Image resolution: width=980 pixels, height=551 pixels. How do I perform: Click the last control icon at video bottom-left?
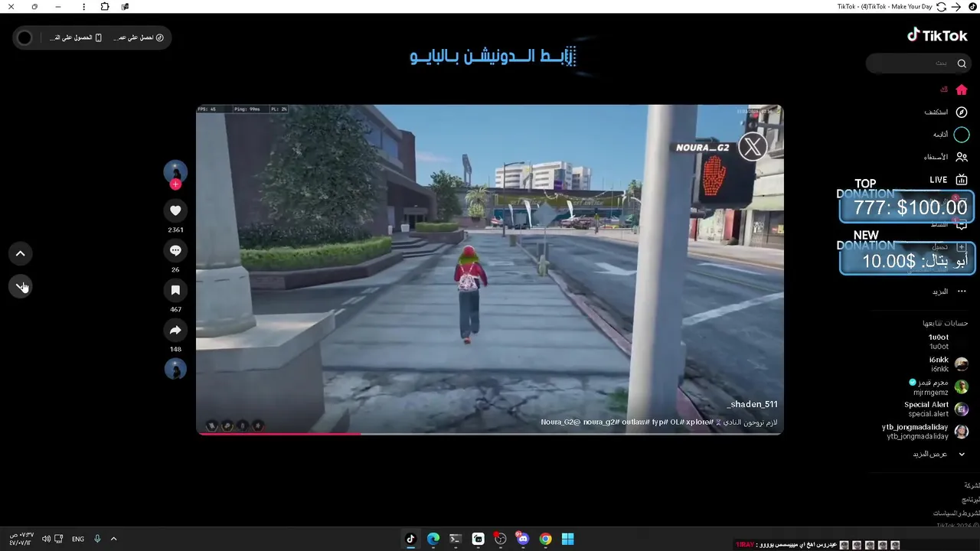pyautogui.click(x=258, y=425)
